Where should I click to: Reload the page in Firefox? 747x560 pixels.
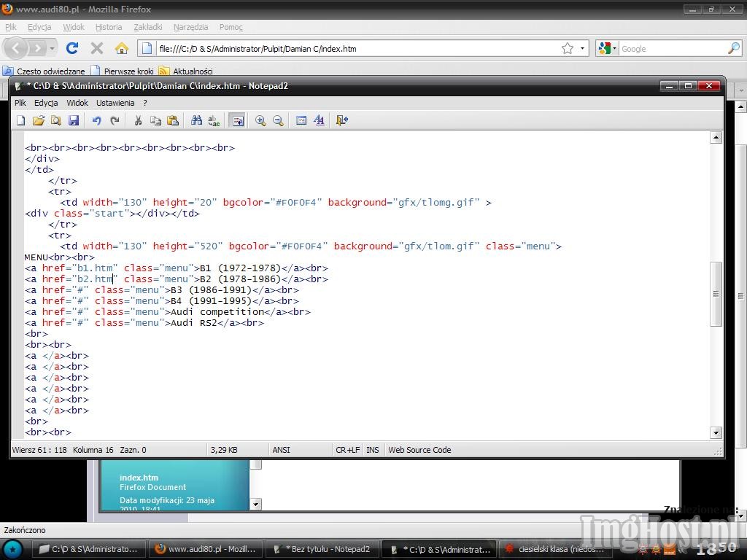(x=72, y=48)
